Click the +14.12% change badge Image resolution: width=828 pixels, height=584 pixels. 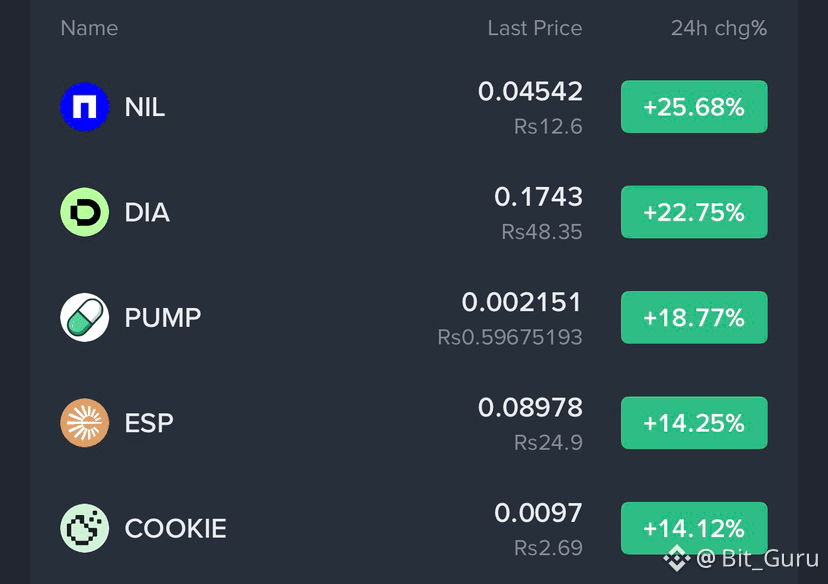[694, 528]
